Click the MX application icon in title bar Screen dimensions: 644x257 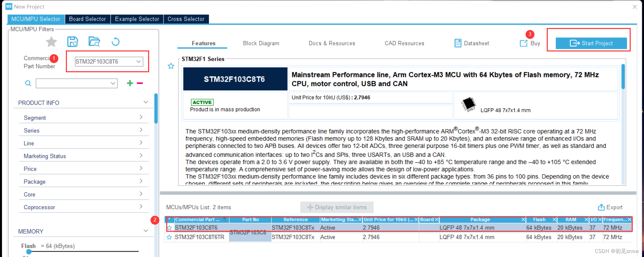click(x=9, y=6)
